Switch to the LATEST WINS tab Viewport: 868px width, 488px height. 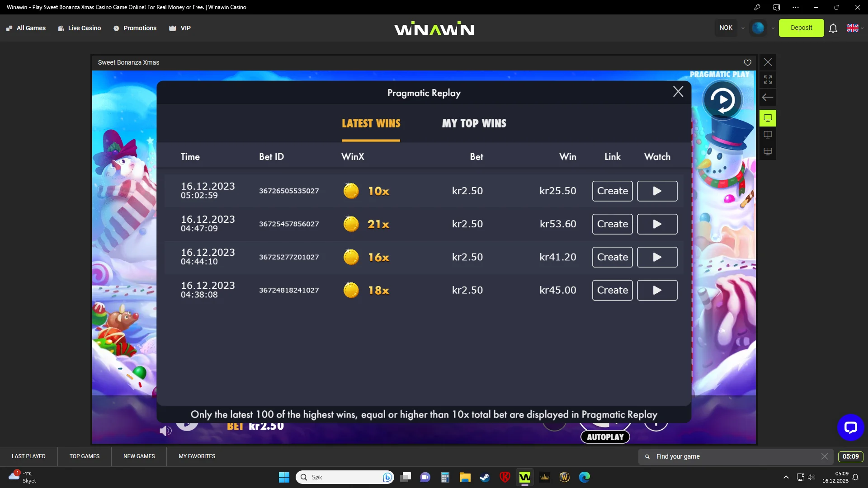tap(371, 123)
